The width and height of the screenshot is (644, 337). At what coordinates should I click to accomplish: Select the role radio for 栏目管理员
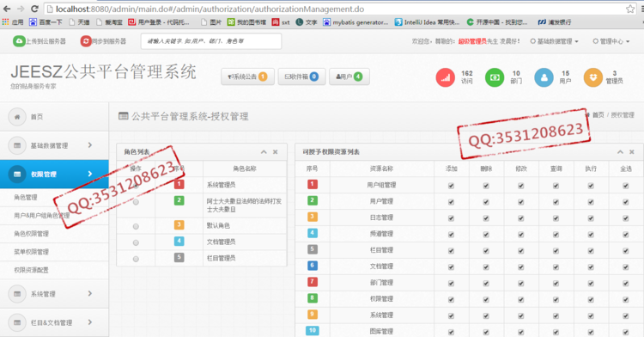tap(136, 259)
